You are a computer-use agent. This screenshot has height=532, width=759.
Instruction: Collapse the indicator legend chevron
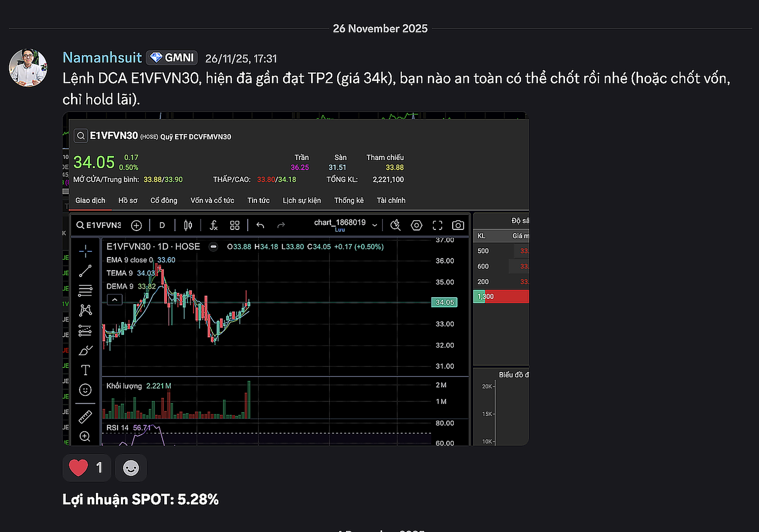tap(114, 300)
